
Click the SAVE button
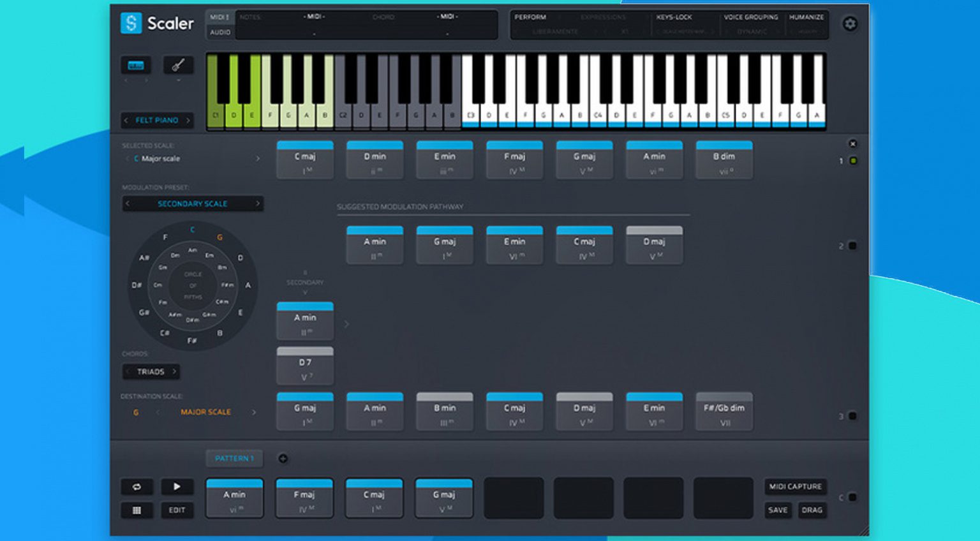[x=777, y=510]
